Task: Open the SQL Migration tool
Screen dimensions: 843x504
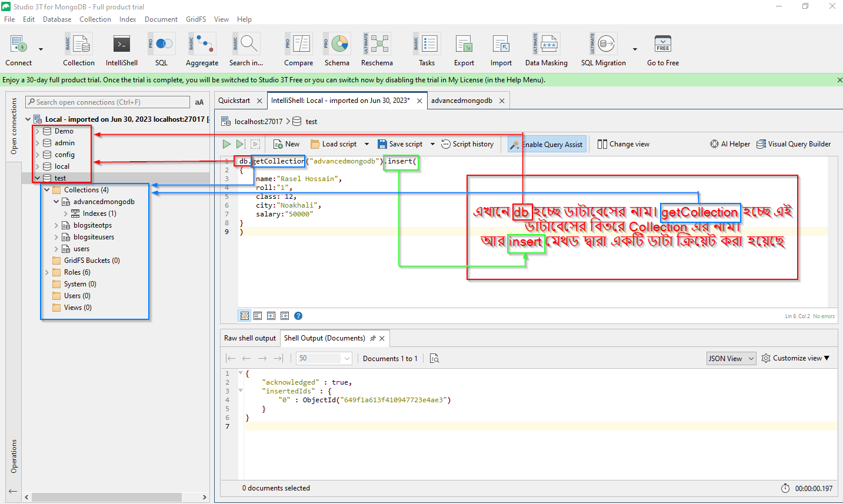Action: pyautogui.click(x=603, y=50)
